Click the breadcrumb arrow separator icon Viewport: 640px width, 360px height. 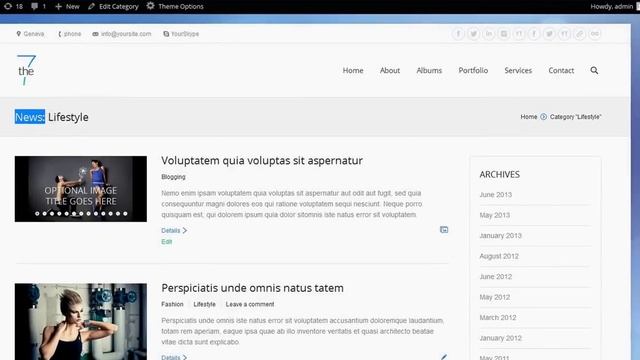543,117
